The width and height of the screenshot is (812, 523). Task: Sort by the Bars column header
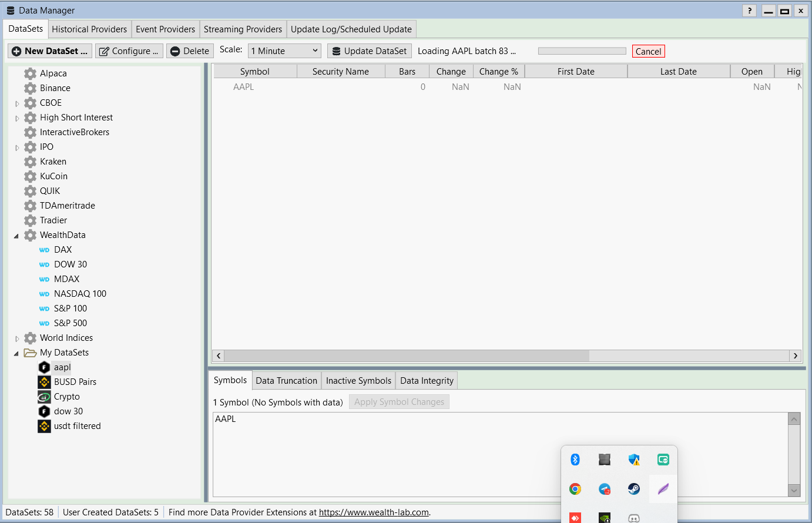coord(407,71)
